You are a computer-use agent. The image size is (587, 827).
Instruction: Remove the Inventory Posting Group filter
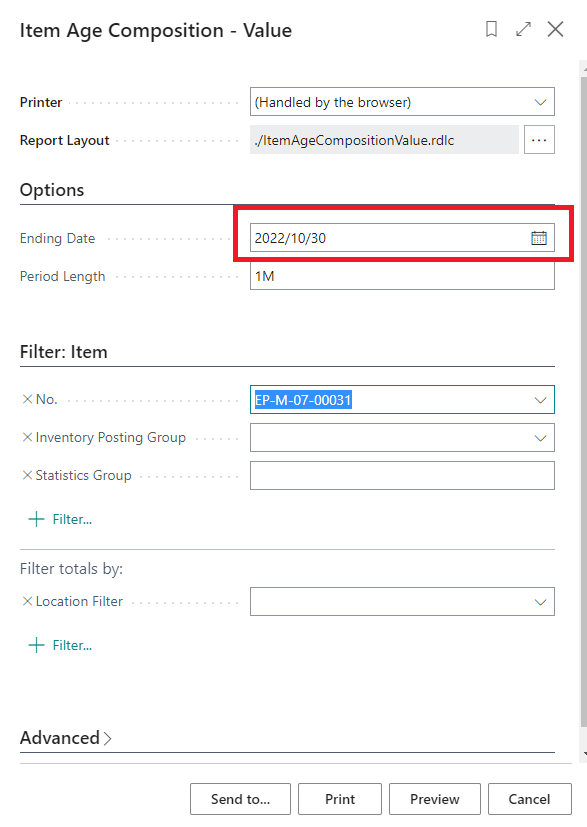coord(26,437)
